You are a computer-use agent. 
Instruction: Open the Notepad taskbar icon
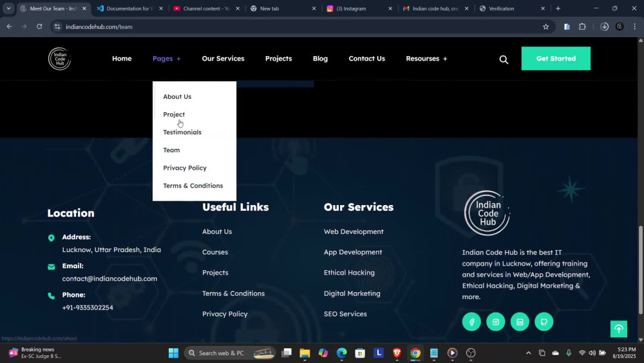point(433,353)
